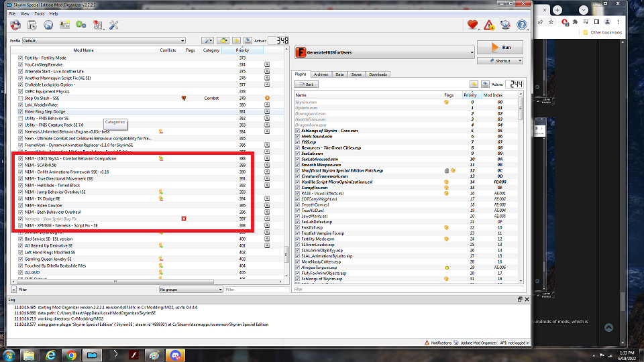Uncheck Elden Ring Step Dodge mod
The width and height of the screenshot is (644, 362).
21,112
